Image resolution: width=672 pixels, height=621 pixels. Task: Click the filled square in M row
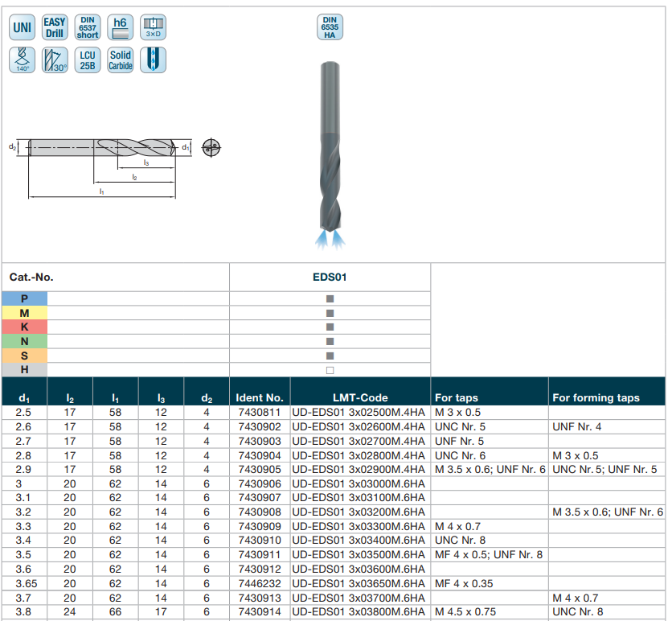coord(330,313)
